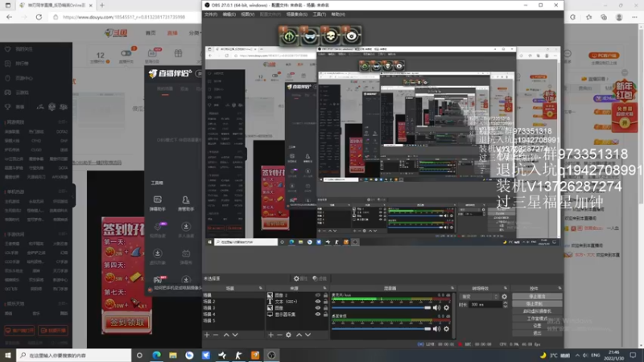The height and width of the screenshot is (362, 644).
Task: Open 弹幕助手 tool in Douyu companion panel
Action: [x=157, y=204]
